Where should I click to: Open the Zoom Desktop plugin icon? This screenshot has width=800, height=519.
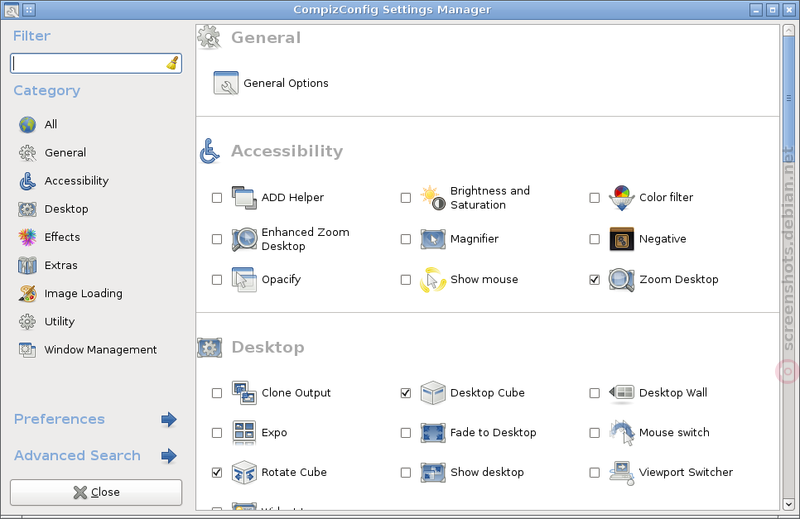pyautogui.click(x=621, y=280)
